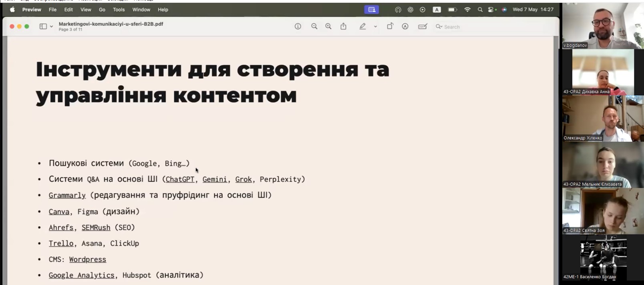
Task: Select Василенко Богдан video thumbnail
Action: pos(603,257)
